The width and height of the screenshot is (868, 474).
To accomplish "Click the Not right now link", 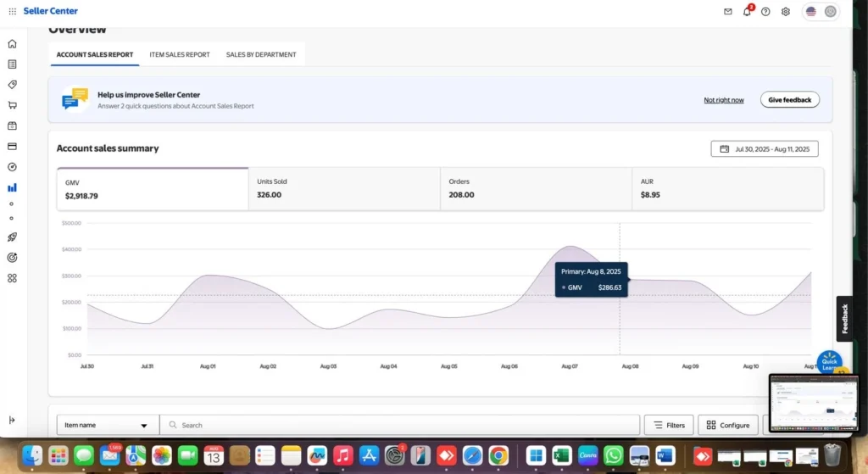I will tap(723, 100).
